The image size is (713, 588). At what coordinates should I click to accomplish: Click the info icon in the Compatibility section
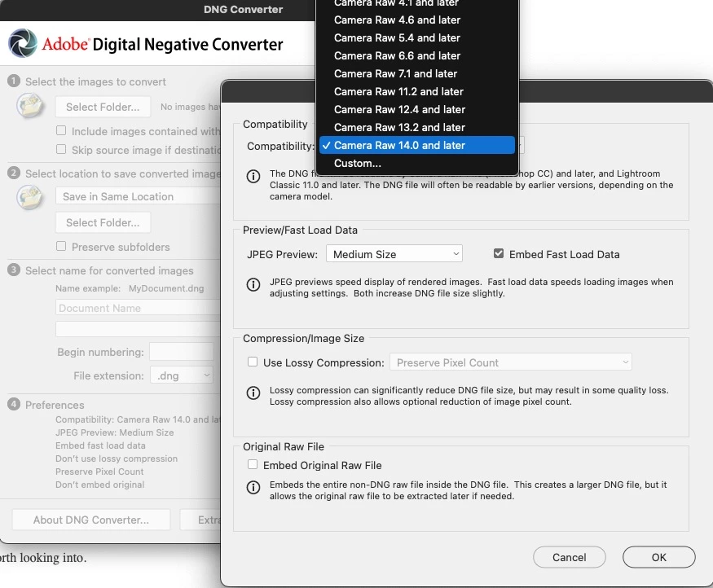pyautogui.click(x=253, y=176)
